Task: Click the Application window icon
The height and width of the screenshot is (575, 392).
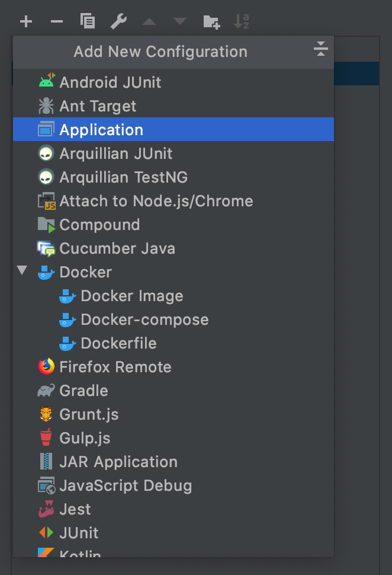Action: [46, 129]
